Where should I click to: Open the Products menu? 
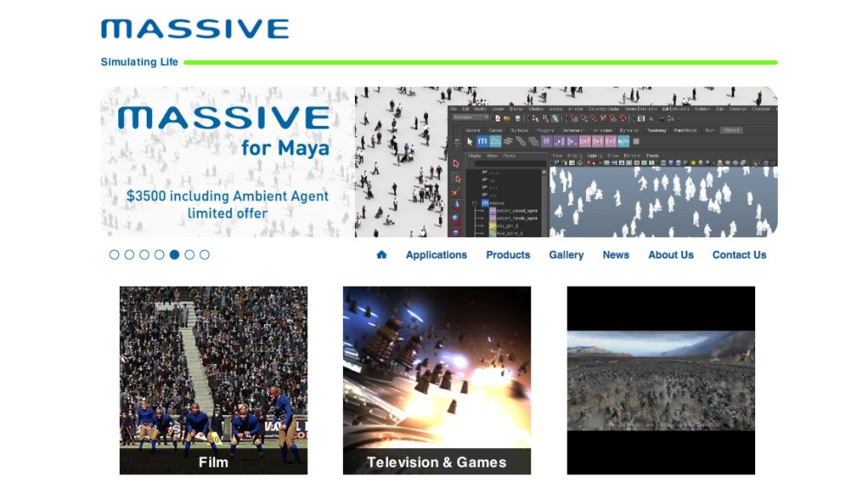coord(508,254)
